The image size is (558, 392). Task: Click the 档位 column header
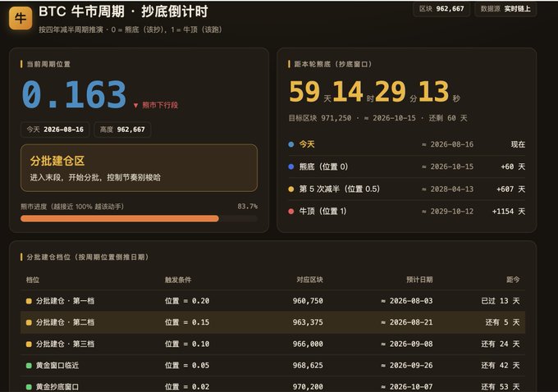32,280
